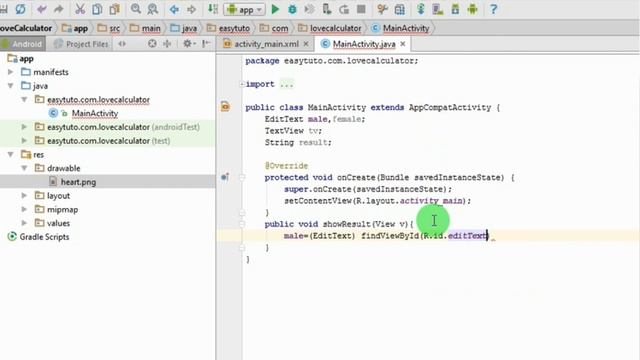
Task: Click the Copy icon in toolbar
Action: [97, 9]
